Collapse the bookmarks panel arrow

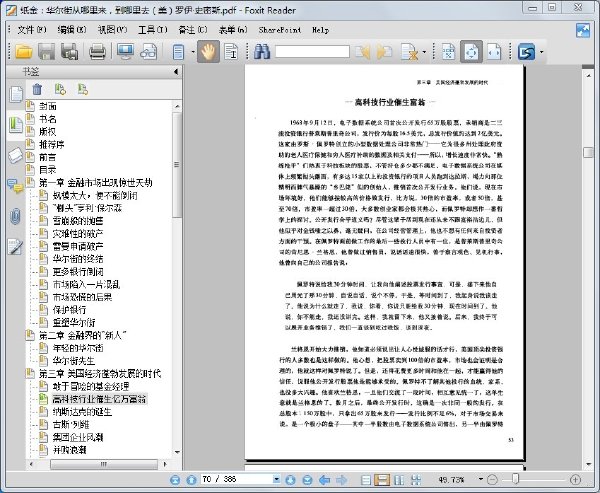[x=176, y=72]
